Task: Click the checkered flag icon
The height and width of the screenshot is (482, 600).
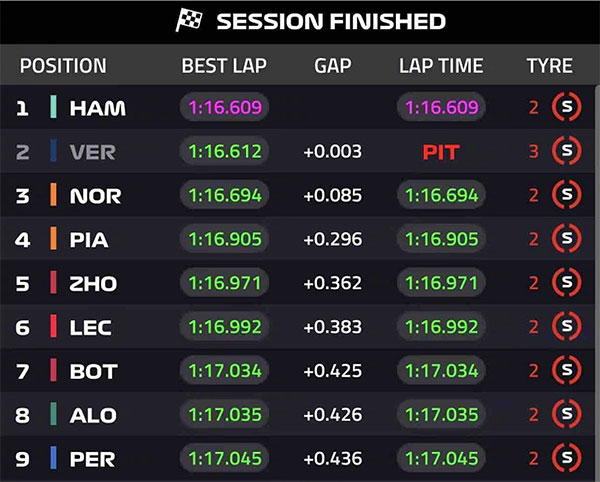Action: (x=190, y=21)
